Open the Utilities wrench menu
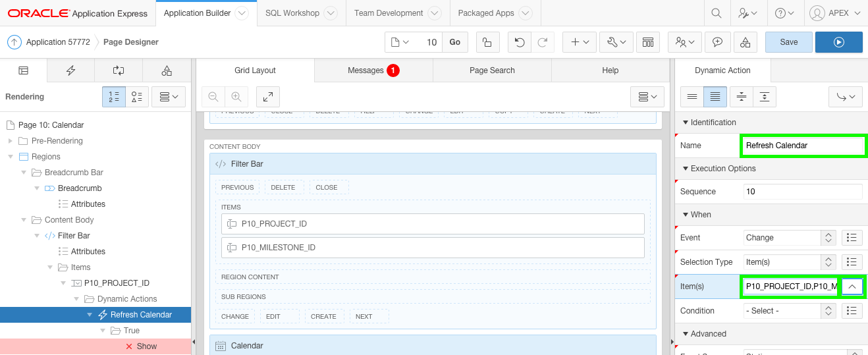 pyautogui.click(x=616, y=42)
